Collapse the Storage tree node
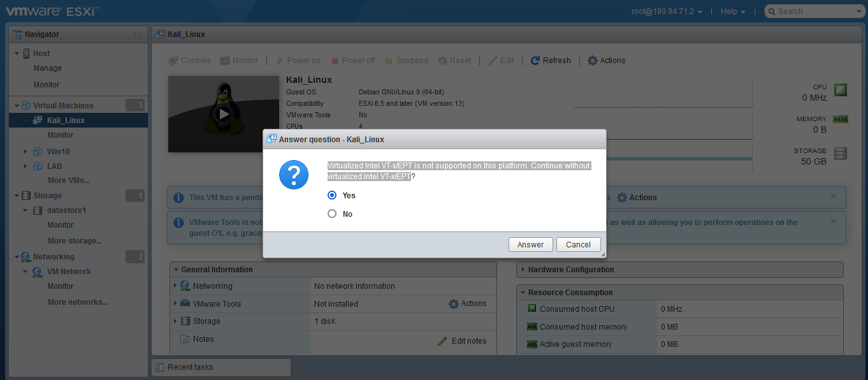868x380 pixels. [x=17, y=196]
